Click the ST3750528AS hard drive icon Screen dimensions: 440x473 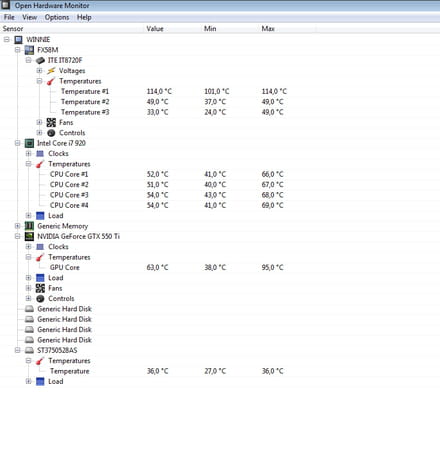[x=29, y=350]
